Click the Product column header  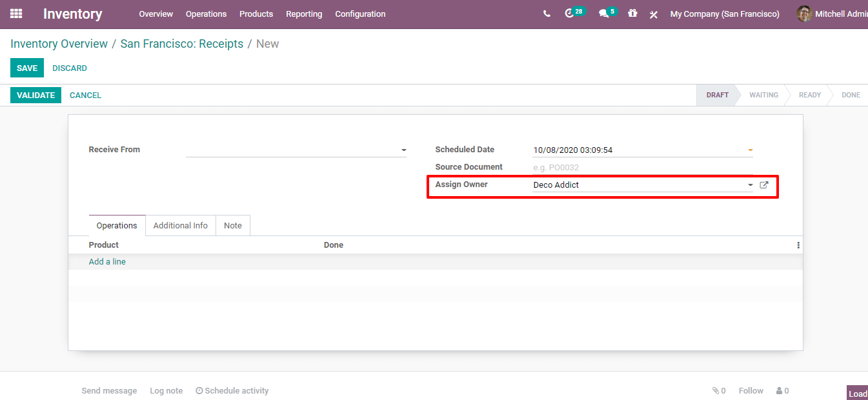coord(104,245)
